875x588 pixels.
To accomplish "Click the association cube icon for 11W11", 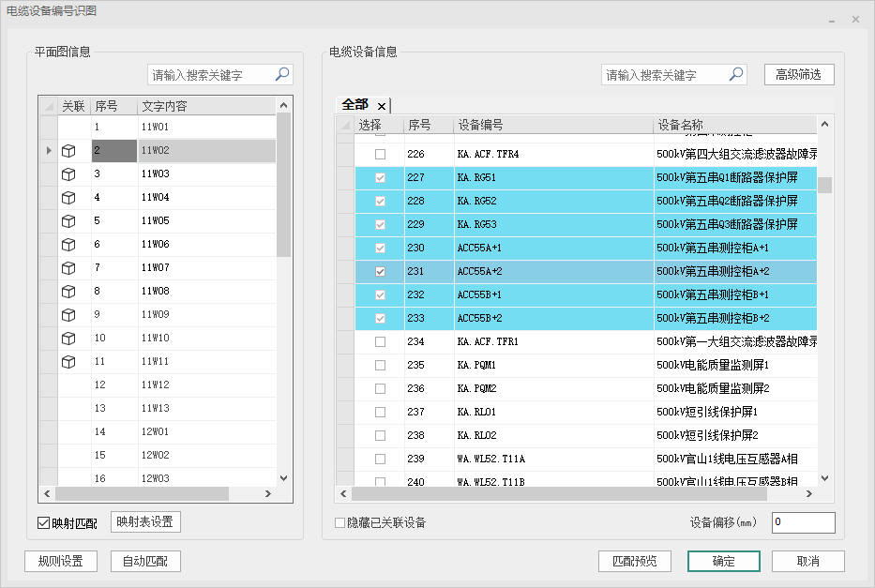I will tap(68, 362).
